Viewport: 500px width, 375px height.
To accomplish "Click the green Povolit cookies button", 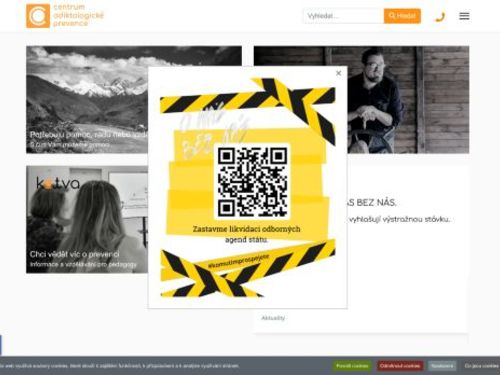I will tap(352, 366).
